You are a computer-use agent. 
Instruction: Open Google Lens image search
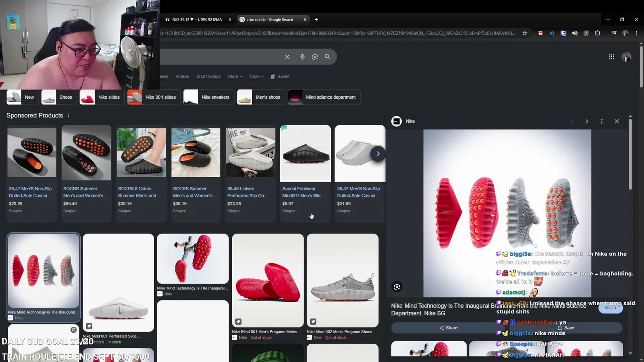pyautogui.click(x=315, y=57)
